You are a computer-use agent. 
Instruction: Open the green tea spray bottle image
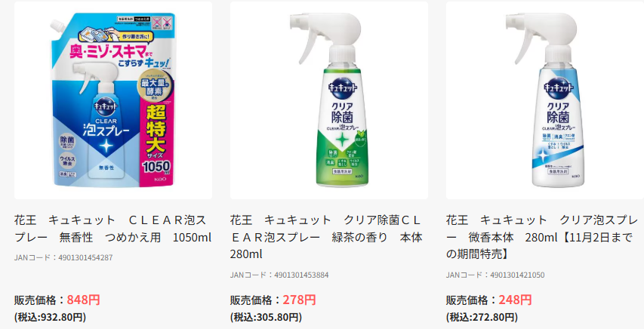click(x=329, y=100)
